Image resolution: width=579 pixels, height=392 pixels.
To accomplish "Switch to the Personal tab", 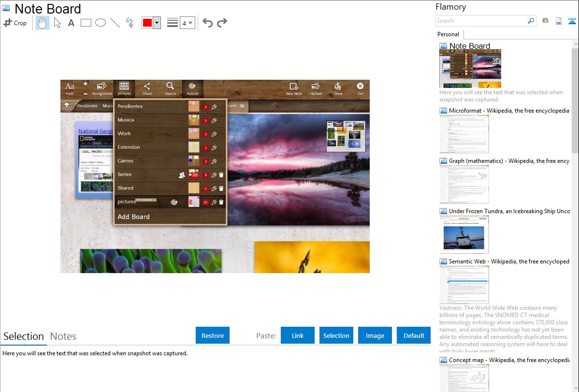I will (448, 34).
